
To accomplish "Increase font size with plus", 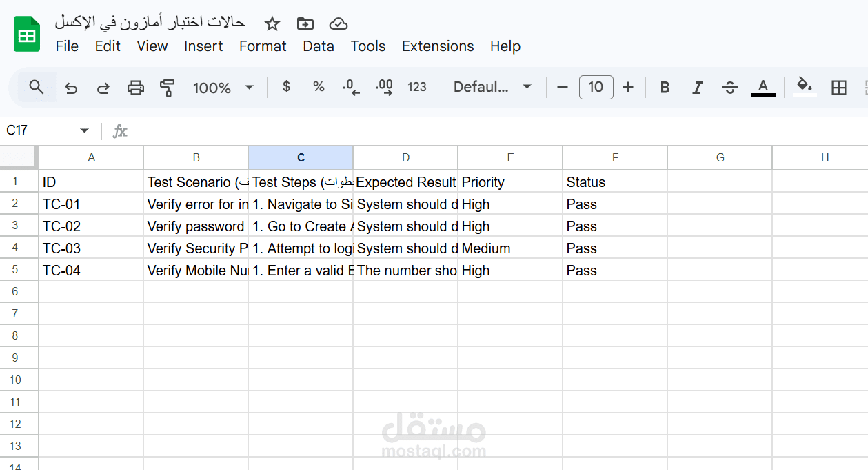I will tap(628, 87).
